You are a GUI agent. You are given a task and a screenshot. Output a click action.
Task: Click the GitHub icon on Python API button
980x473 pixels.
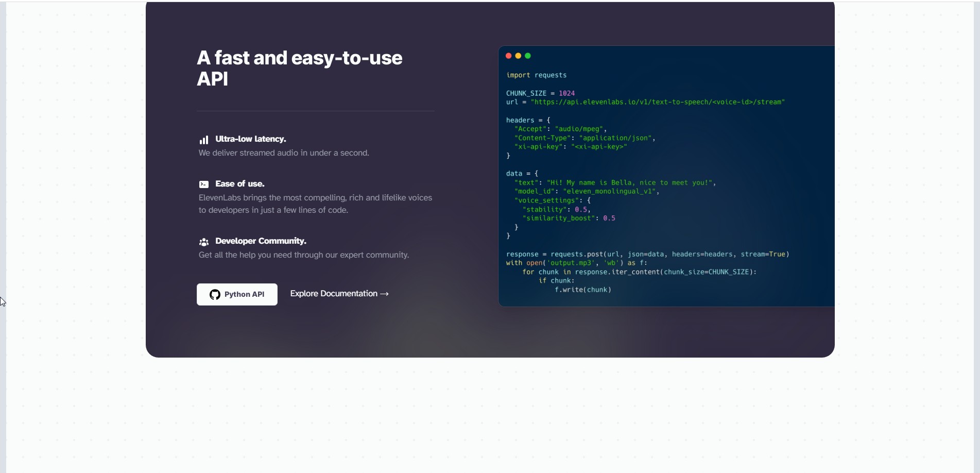point(215,294)
